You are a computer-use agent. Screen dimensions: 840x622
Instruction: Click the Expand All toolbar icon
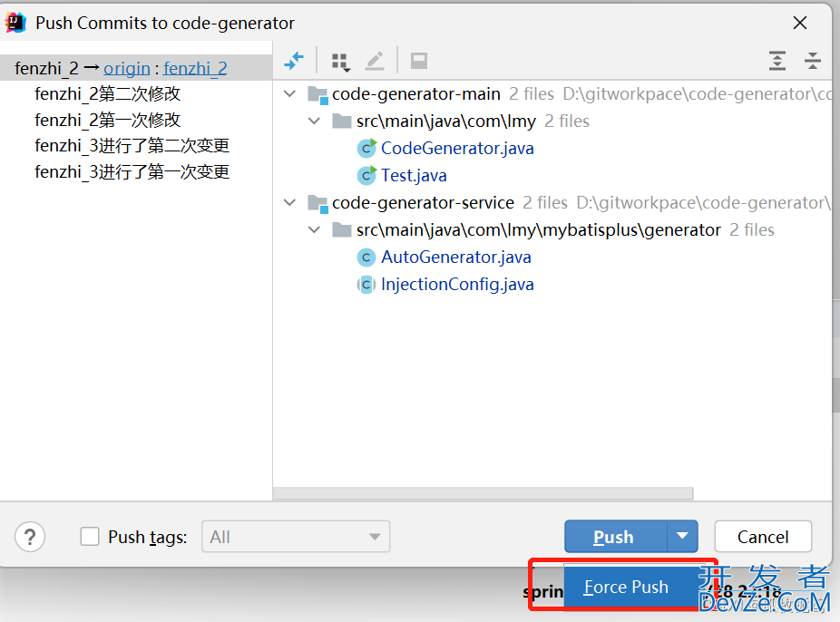pyautogui.click(x=777, y=61)
